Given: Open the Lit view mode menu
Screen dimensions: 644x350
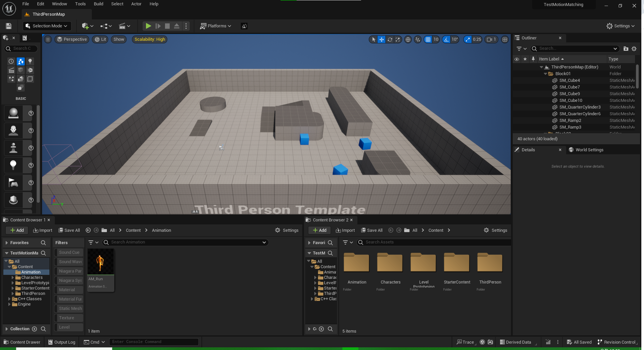Looking at the screenshot, I should [x=100, y=39].
